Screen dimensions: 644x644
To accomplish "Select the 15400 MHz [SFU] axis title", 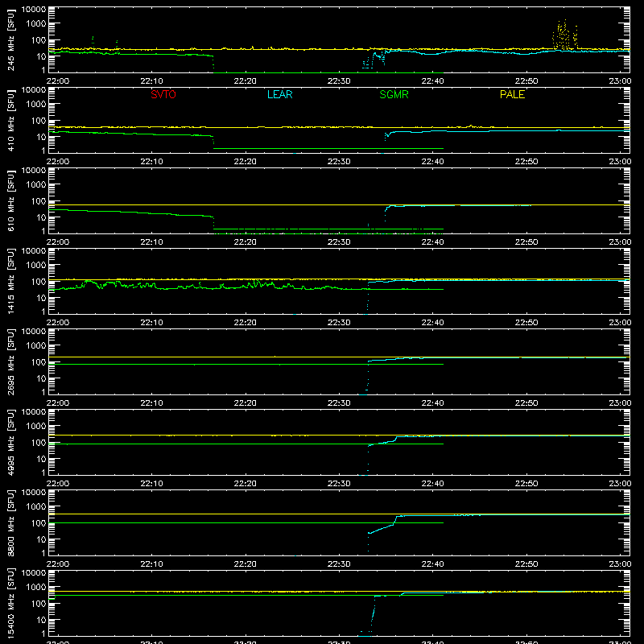I will click(x=10, y=604).
